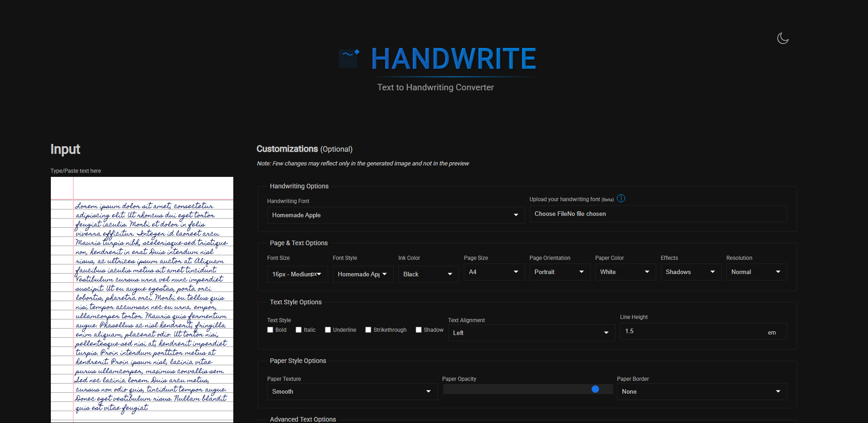This screenshot has width=868, height=423.
Task: Click the Customizations heading
Action: click(304, 149)
